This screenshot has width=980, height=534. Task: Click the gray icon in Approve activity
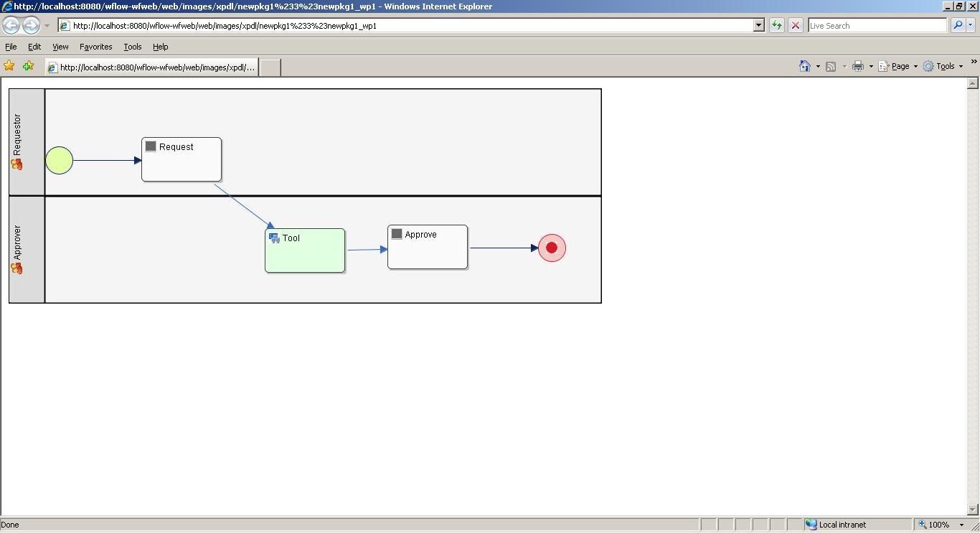pos(397,234)
